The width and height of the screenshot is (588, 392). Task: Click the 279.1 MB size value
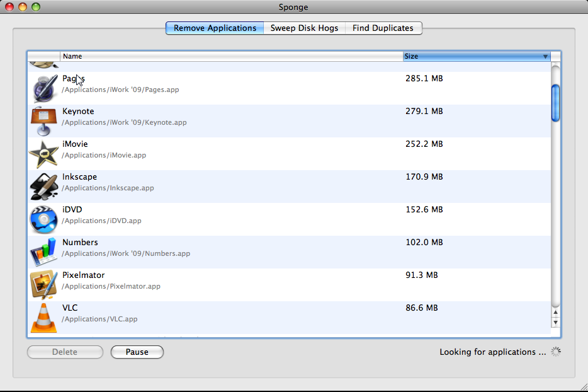click(424, 111)
